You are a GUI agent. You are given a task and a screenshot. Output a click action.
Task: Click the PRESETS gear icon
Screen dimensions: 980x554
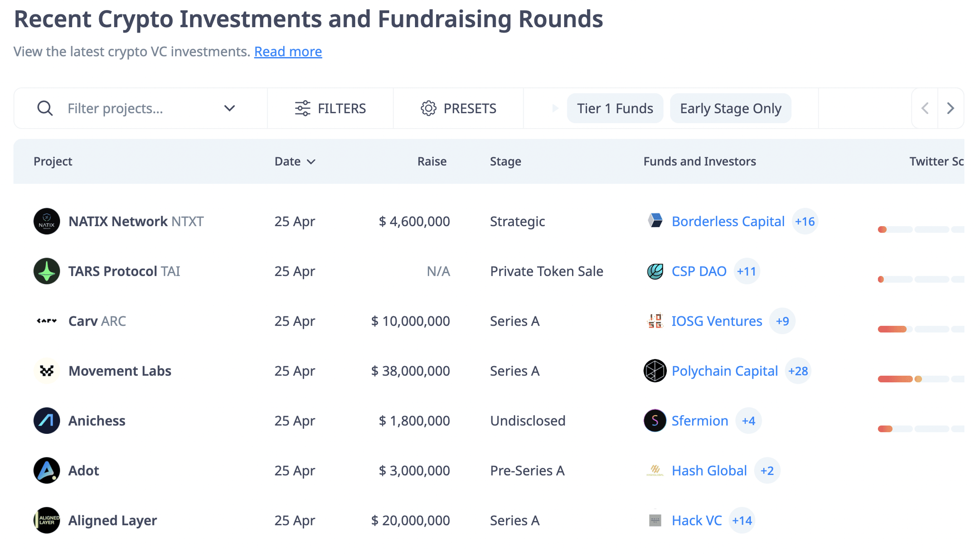[428, 108]
